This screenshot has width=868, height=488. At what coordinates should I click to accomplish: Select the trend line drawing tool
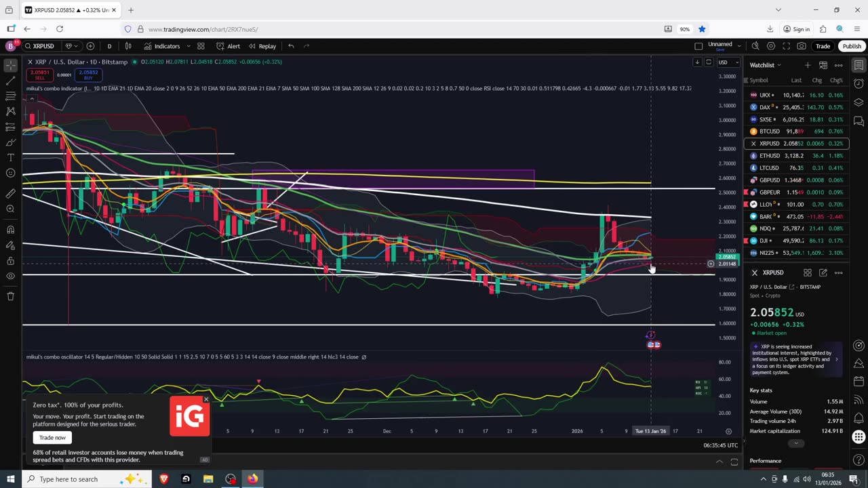pyautogui.click(x=10, y=81)
